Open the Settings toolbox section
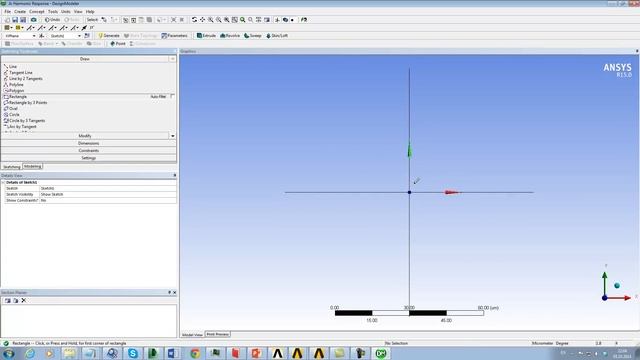The width and height of the screenshot is (640, 360). (x=89, y=158)
